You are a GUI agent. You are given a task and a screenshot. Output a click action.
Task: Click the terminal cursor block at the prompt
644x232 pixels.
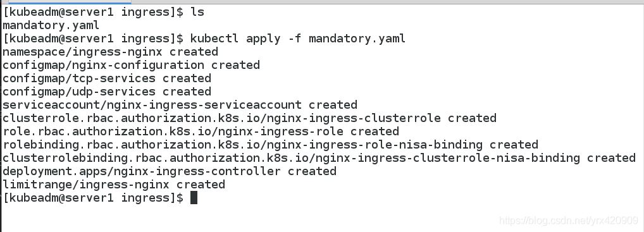[x=194, y=197]
